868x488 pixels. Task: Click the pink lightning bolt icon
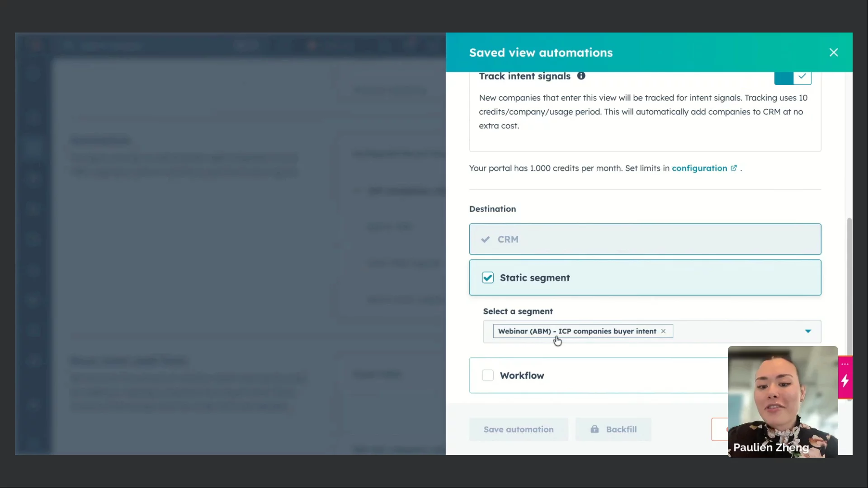(845, 381)
